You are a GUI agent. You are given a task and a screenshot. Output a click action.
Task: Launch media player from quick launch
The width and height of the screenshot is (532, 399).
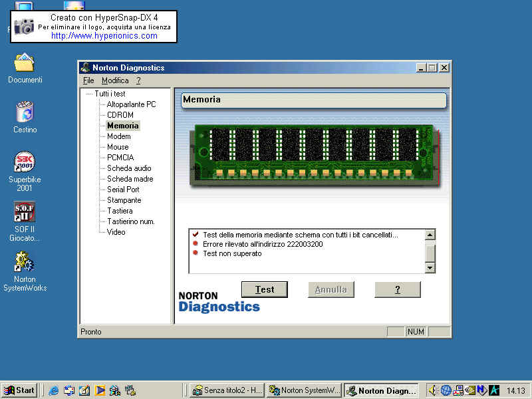pyautogui.click(x=100, y=390)
